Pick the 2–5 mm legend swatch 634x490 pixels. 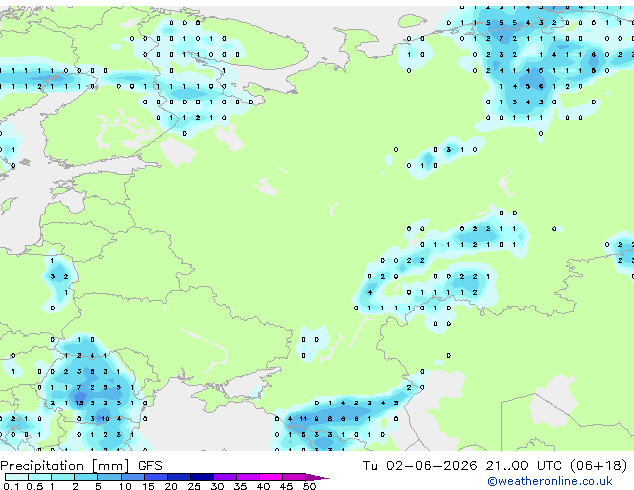86,477
